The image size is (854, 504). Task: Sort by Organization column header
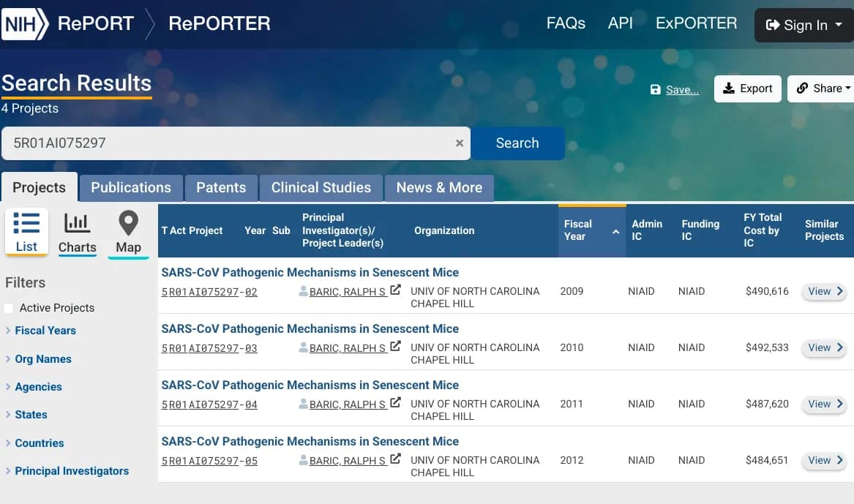(x=444, y=230)
